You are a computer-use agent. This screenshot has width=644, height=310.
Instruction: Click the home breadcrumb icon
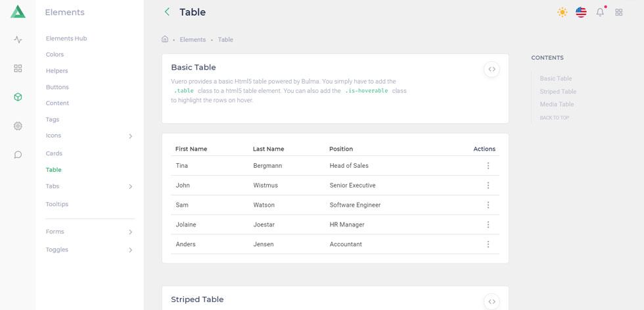pyautogui.click(x=165, y=39)
